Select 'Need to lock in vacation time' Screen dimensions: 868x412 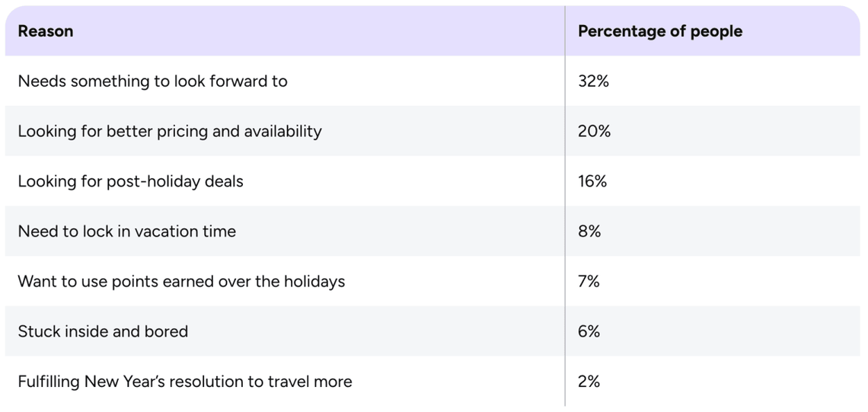(x=126, y=232)
